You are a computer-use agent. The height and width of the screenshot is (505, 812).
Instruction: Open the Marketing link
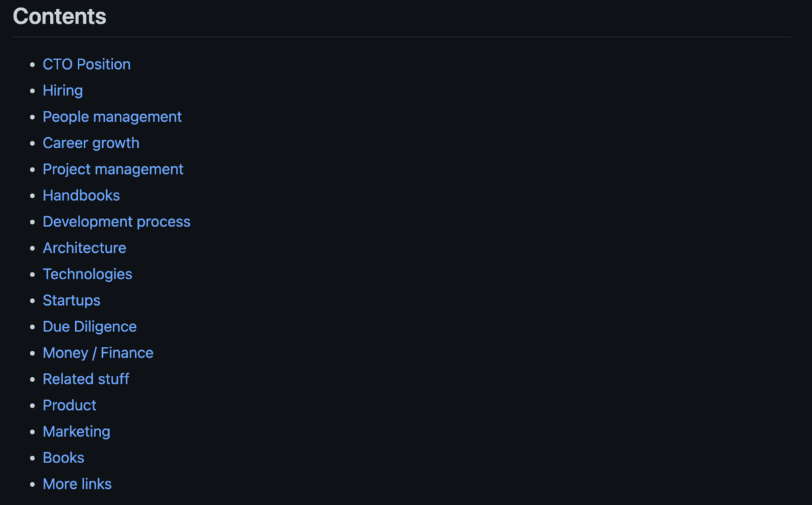[x=76, y=431]
